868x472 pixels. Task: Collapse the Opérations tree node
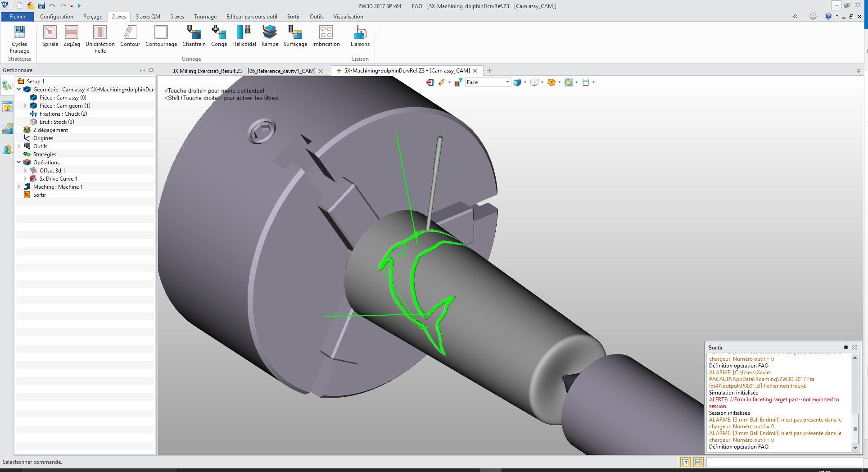(x=19, y=163)
